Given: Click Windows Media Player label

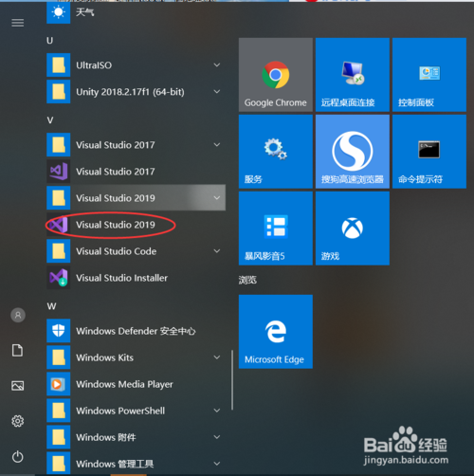Looking at the screenshot, I should point(124,384).
